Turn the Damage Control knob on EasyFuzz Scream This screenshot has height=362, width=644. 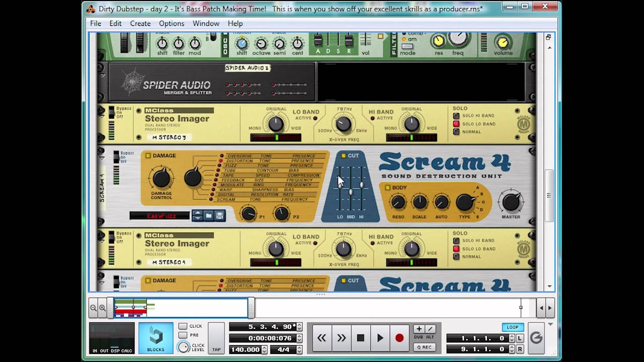(x=162, y=178)
